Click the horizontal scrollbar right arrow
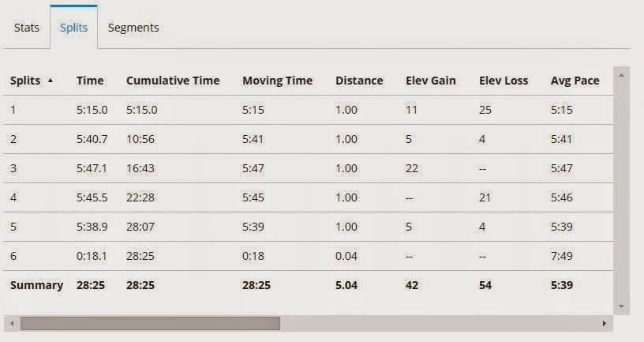This screenshot has width=644, height=342. click(x=605, y=323)
